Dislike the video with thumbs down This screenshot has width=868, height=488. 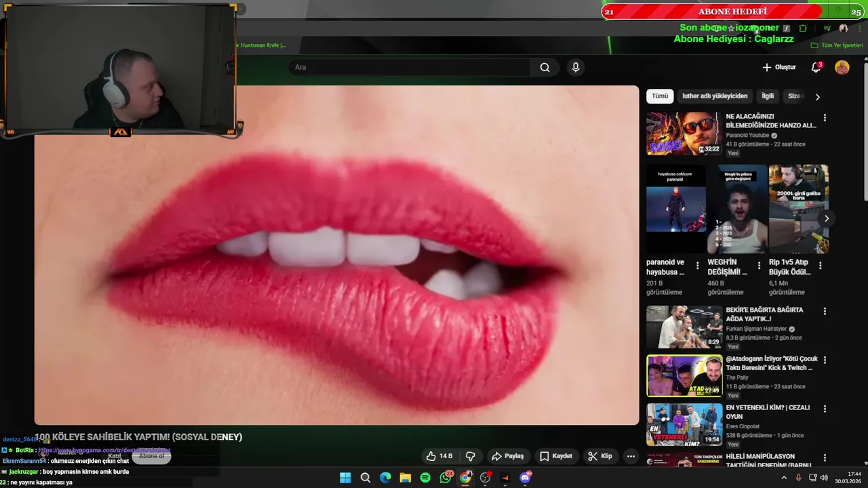470,456
